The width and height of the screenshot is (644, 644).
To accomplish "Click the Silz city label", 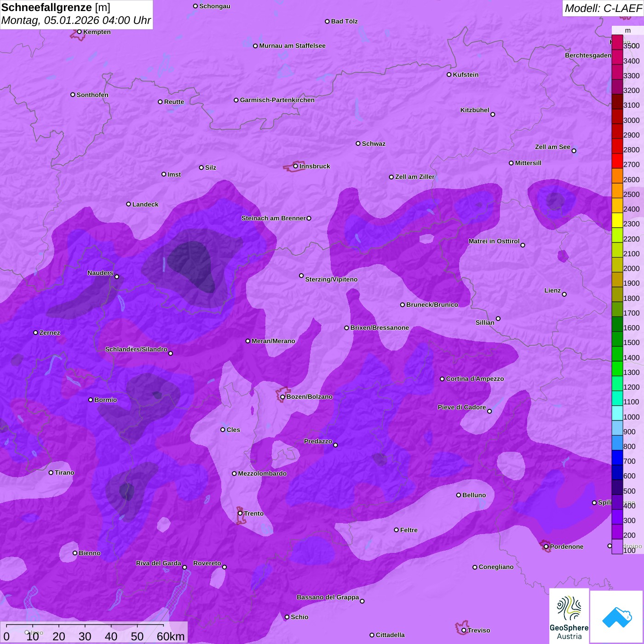I will 211,167.
